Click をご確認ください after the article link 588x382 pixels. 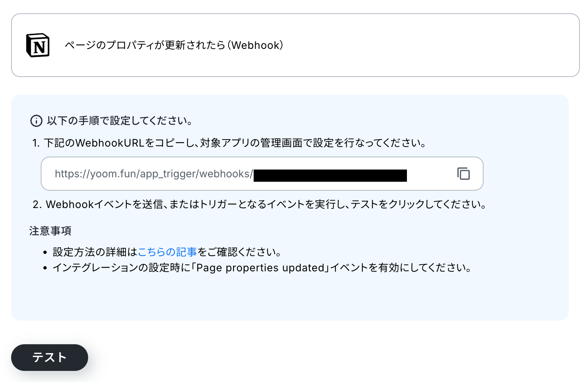coord(240,252)
